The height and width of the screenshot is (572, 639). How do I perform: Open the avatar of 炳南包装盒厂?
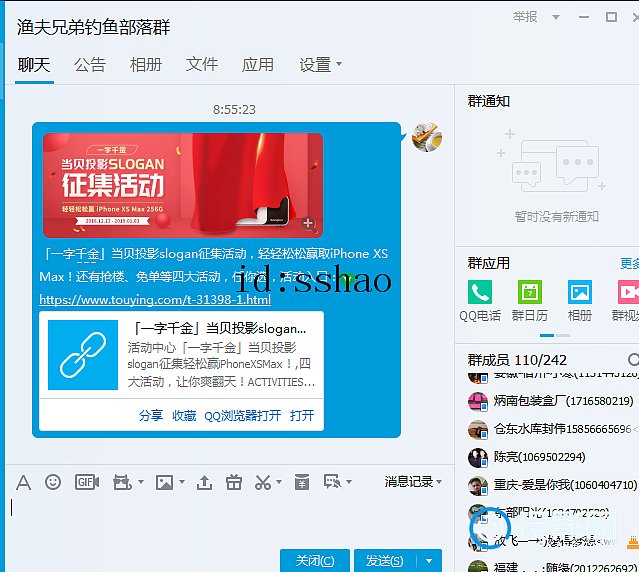click(478, 401)
